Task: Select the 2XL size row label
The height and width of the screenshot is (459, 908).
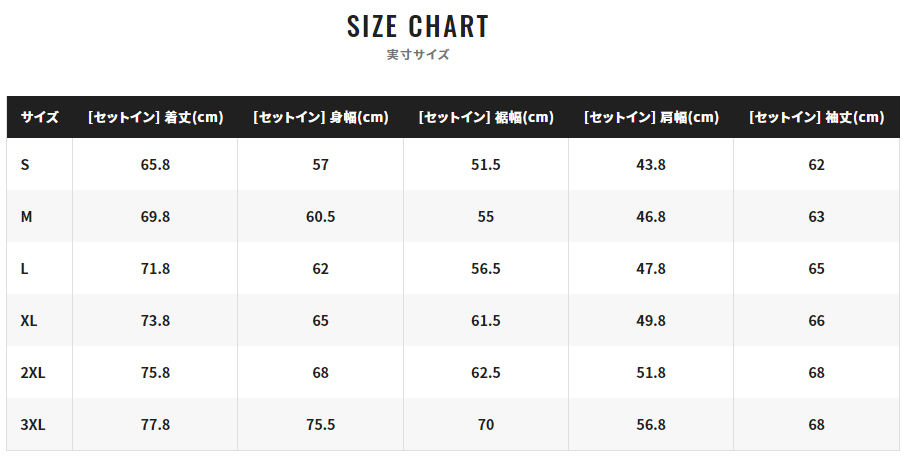Action: (x=32, y=373)
